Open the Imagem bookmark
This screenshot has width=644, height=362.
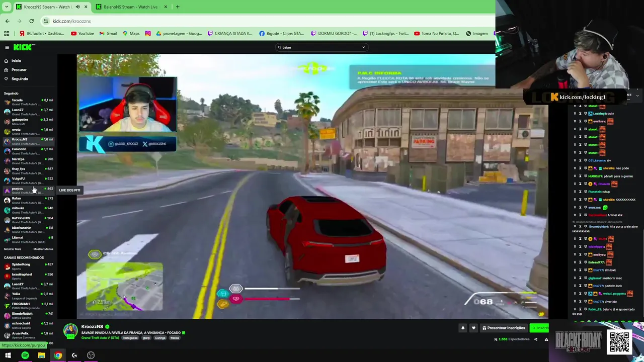click(x=477, y=34)
